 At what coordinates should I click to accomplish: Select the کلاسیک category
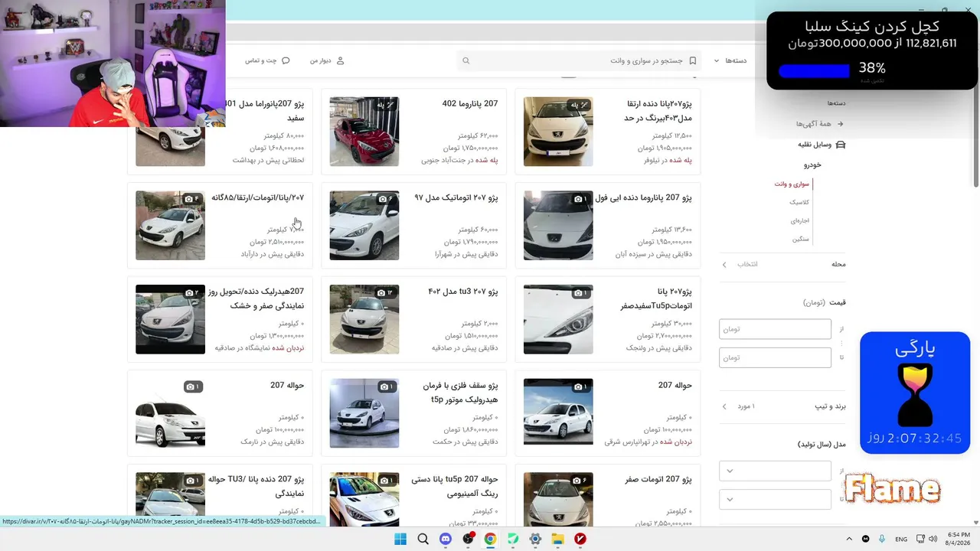799,202
